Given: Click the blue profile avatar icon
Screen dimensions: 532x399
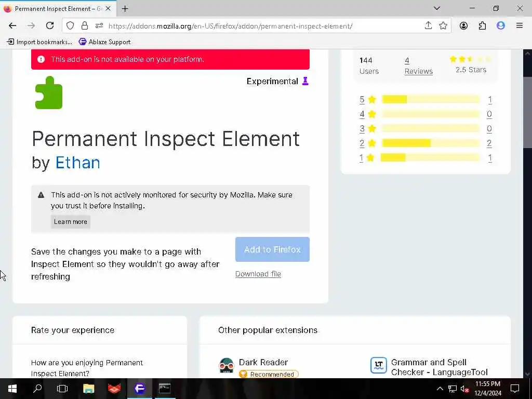Looking at the screenshot, I should 501,26.
